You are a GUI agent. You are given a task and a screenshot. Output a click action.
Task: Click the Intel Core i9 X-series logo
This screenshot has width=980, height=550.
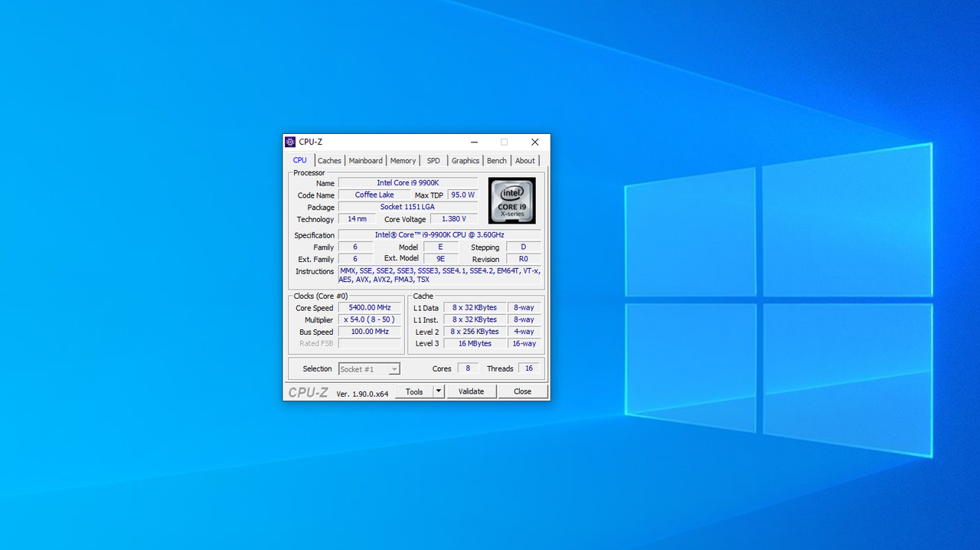click(x=512, y=201)
